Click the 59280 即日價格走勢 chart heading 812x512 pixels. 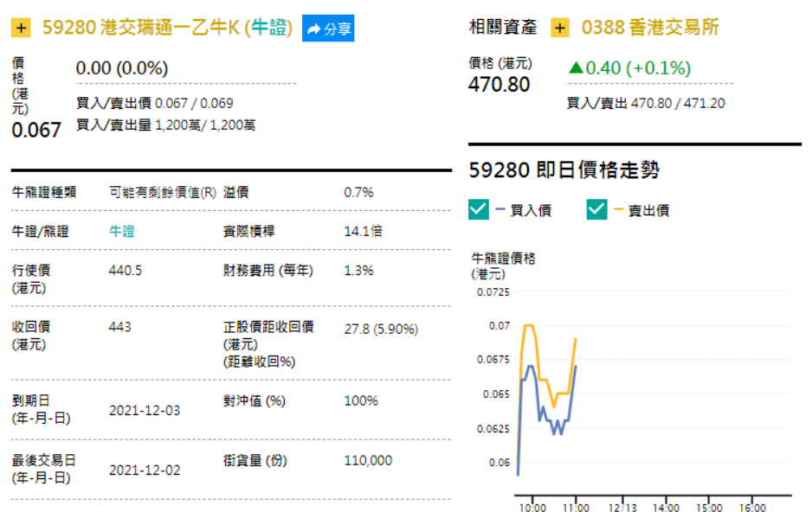pos(564,170)
